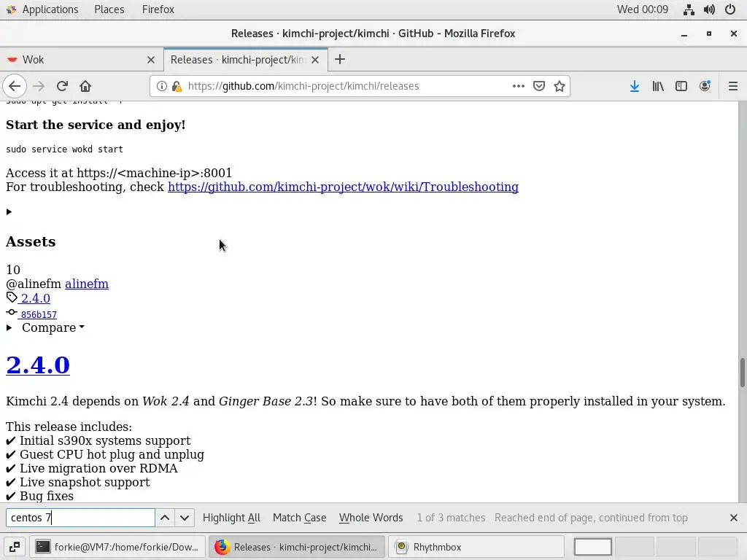Viewport: 747px width, 560px height.
Task: Open the power menu icon
Action: point(729,9)
